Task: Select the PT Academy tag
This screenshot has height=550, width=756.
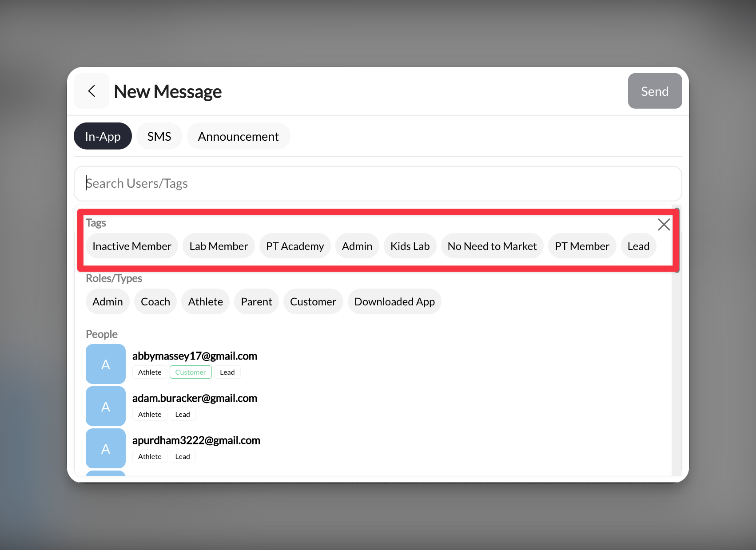Action: [294, 245]
